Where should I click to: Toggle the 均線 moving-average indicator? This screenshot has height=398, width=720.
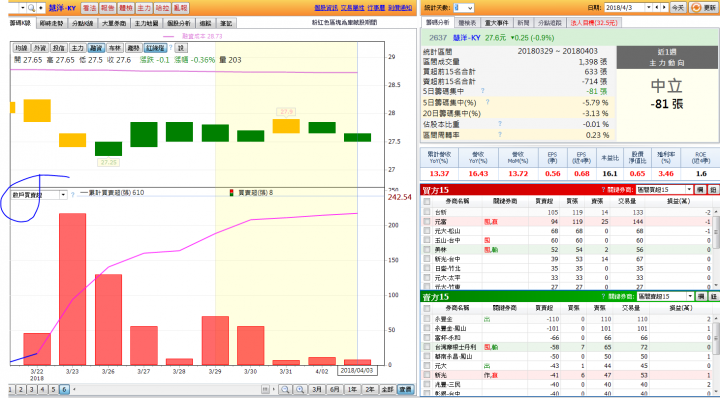tap(21, 48)
